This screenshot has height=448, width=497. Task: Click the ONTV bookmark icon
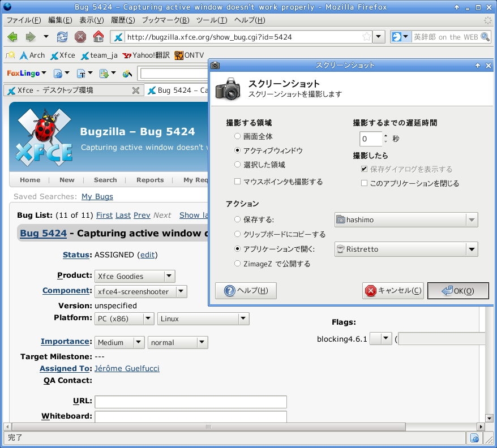pyautogui.click(x=179, y=55)
